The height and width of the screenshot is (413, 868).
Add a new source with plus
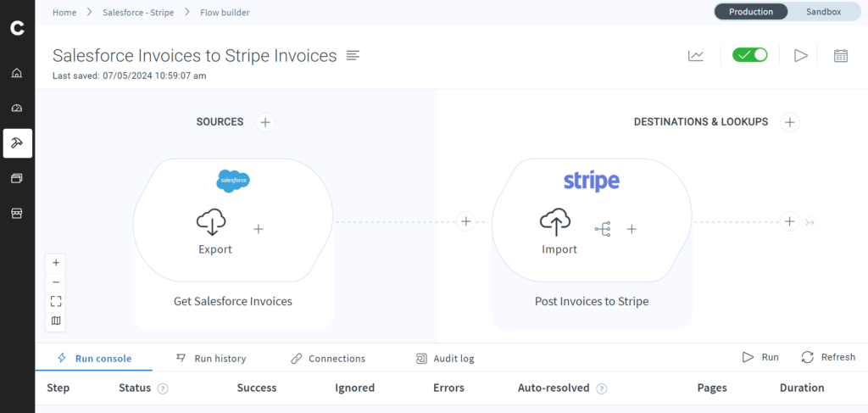pos(265,122)
